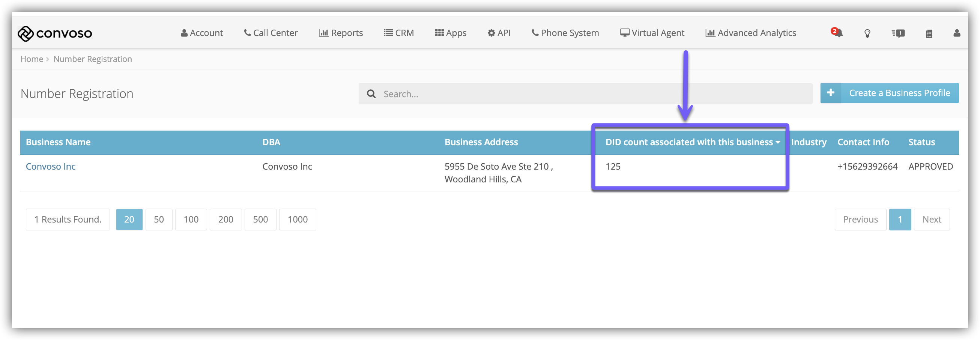The width and height of the screenshot is (980, 340).
Task: Open the Advanced Analytics menu
Action: tap(751, 33)
